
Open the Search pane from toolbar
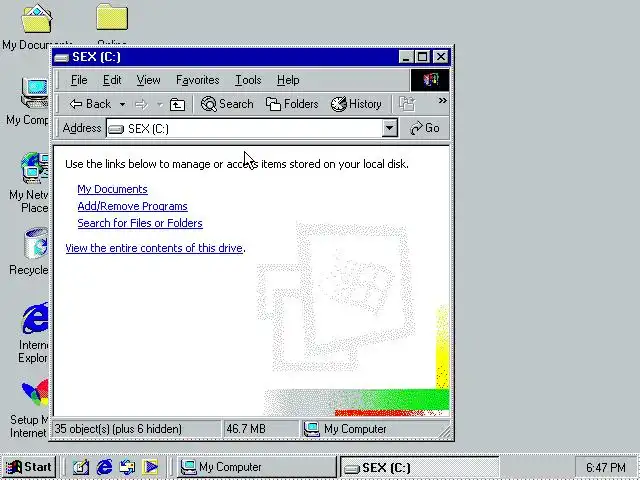tap(227, 104)
